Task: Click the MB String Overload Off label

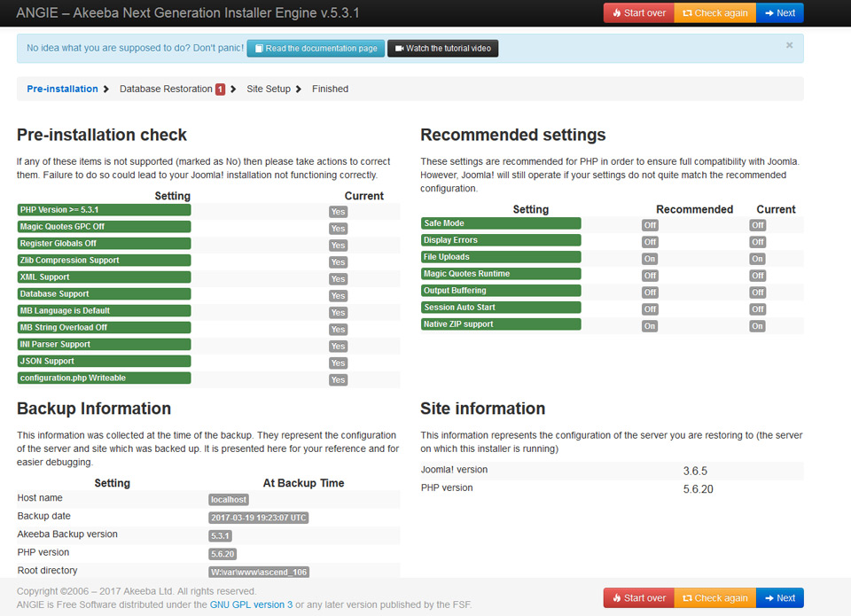Action: 105,328
